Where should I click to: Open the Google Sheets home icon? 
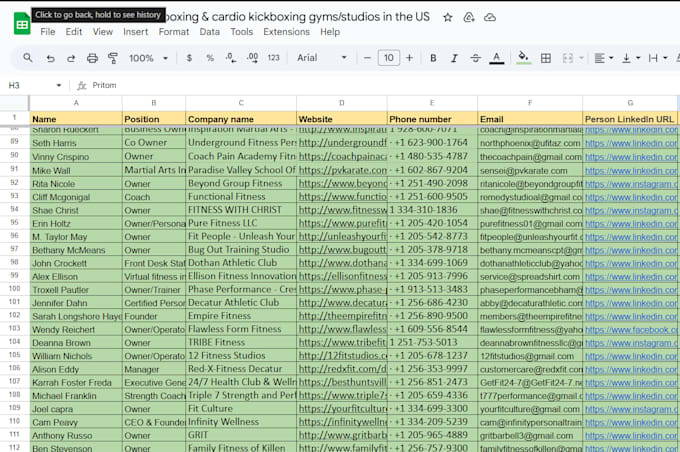click(22, 24)
